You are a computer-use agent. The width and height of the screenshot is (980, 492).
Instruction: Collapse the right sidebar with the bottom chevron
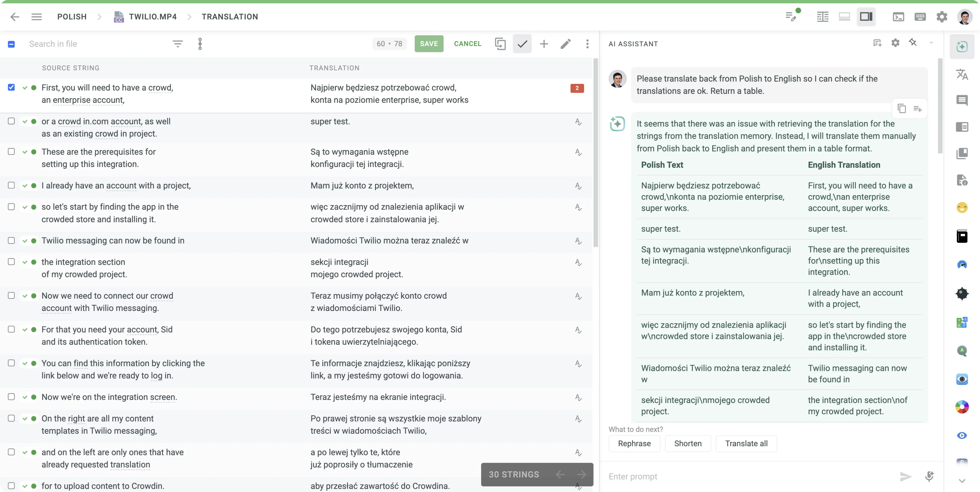(962, 481)
